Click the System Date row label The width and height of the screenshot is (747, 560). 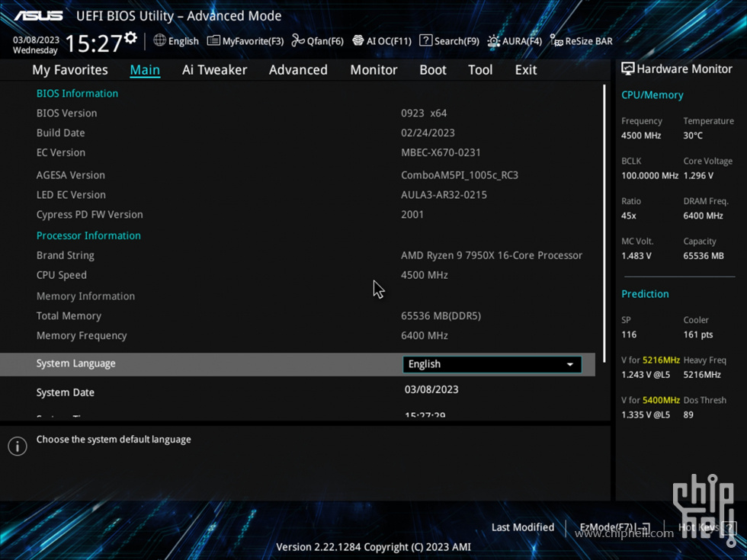tap(66, 392)
